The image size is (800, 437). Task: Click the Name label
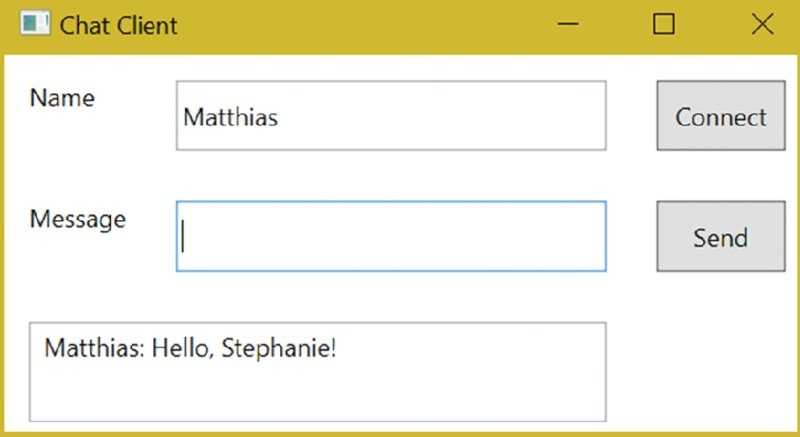point(62,97)
